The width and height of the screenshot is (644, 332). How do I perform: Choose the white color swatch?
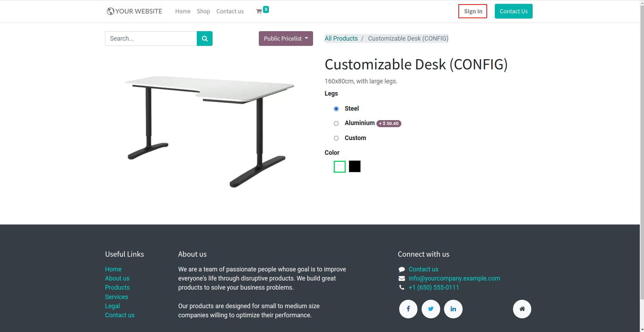click(340, 167)
